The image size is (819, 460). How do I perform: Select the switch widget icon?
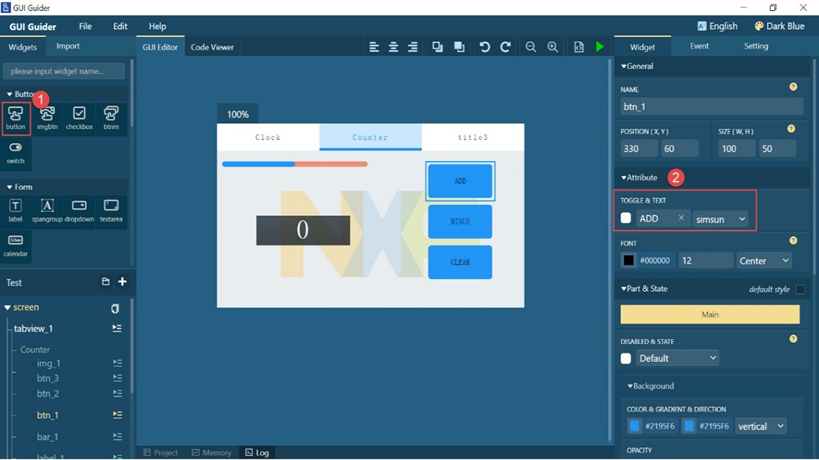16,153
